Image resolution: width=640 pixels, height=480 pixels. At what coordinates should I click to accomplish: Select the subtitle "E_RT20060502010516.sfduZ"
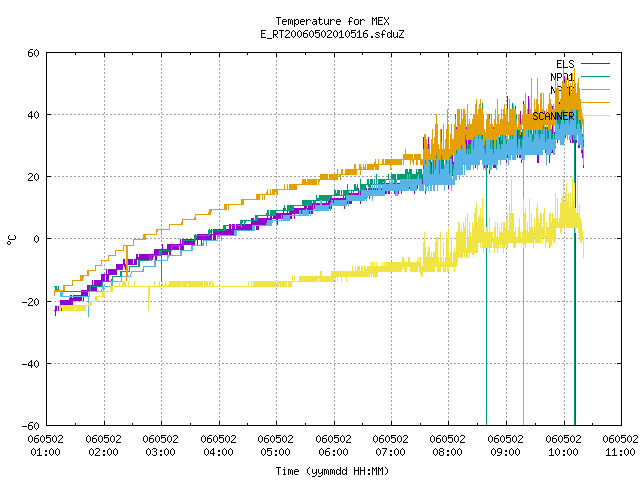332,34
